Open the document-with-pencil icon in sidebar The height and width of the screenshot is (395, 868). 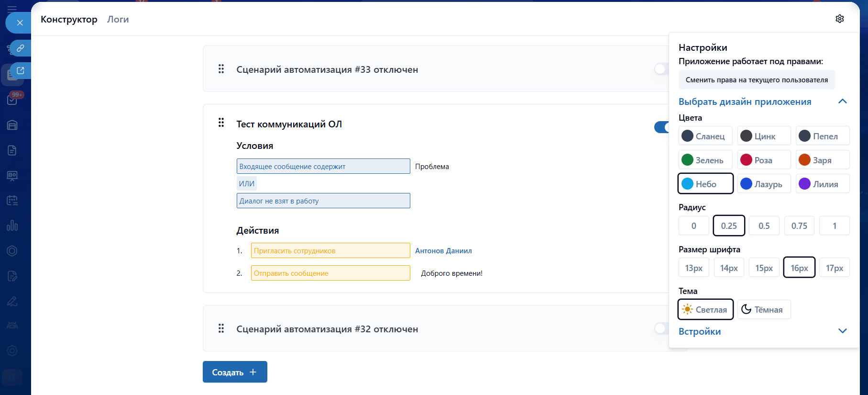tap(12, 276)
